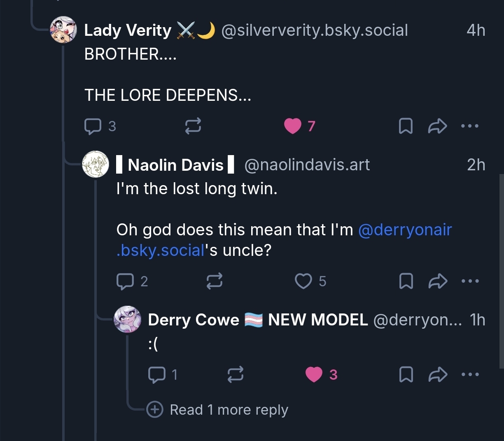This screenshot has width=504, height=441.
Task: Open Lady Verity's profile name
Action: coord(128,30)
